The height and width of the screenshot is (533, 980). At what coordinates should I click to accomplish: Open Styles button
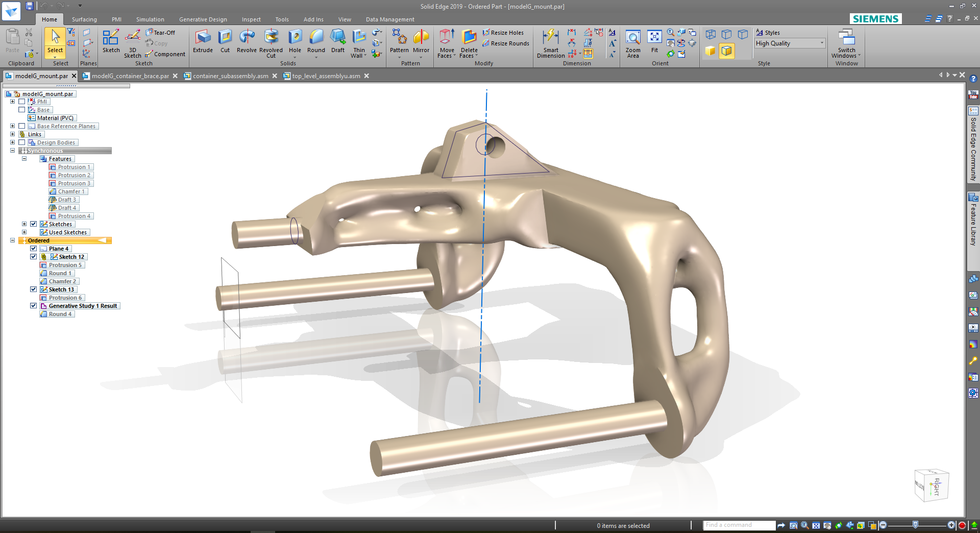768,33
